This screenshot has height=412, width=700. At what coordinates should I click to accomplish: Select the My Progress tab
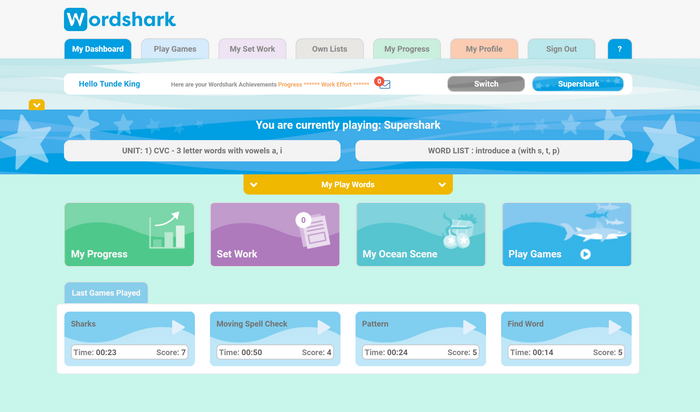click(x=407, y=49)
